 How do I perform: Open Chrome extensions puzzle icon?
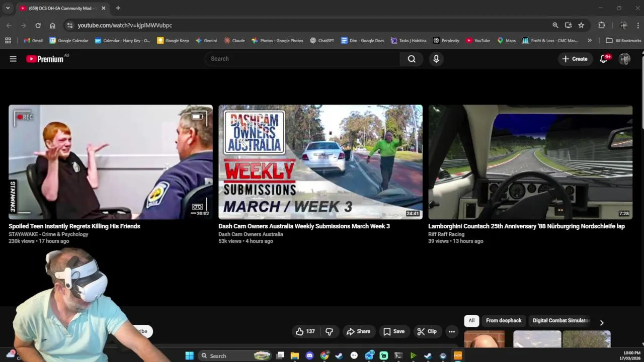(602, 25)
